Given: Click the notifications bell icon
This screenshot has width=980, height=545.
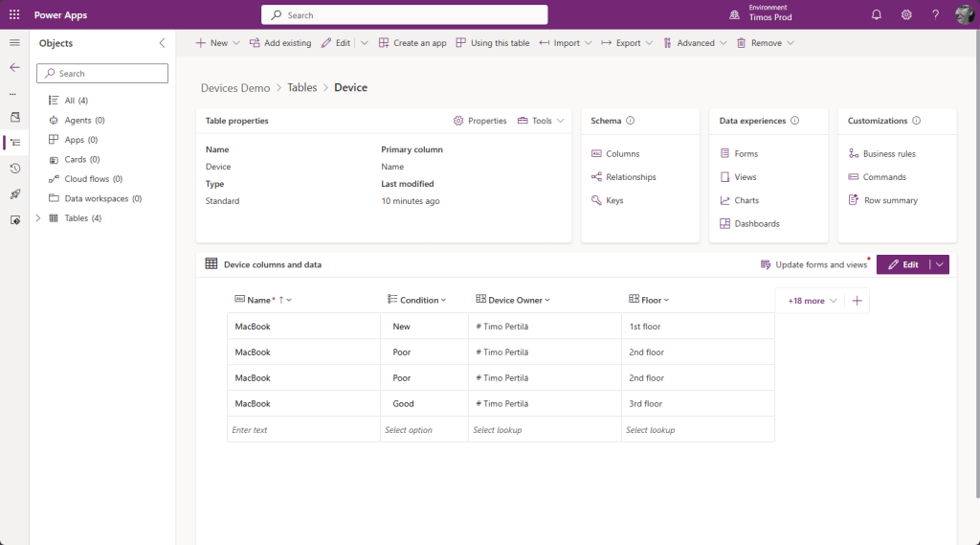Looking at the screenshot, I should 877,14.
